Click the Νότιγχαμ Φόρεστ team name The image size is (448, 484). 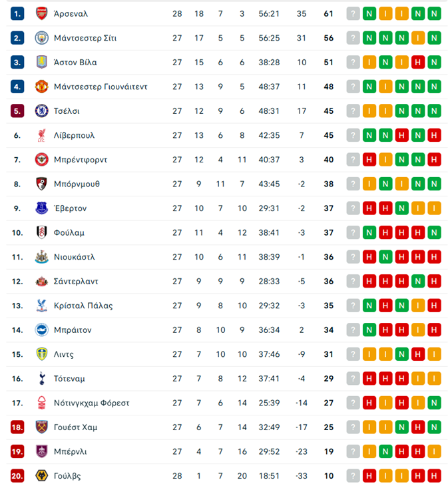click(x=92, y=403)
